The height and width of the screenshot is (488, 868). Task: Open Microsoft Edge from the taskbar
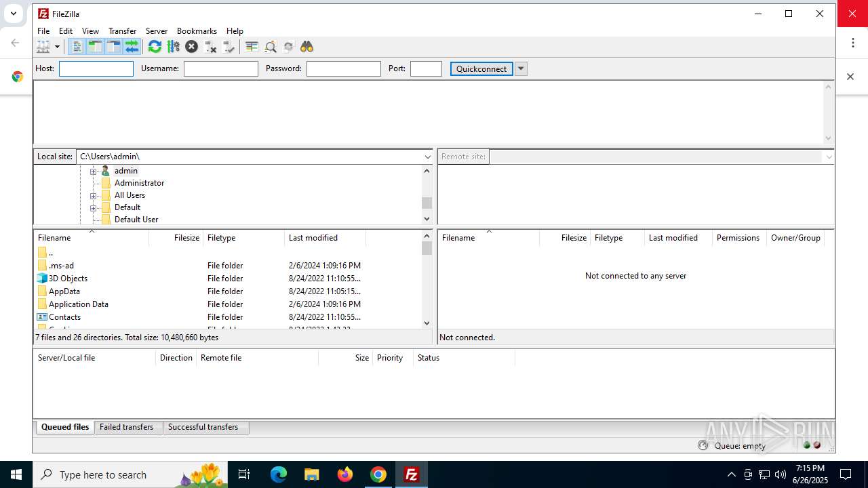point(279,474)
